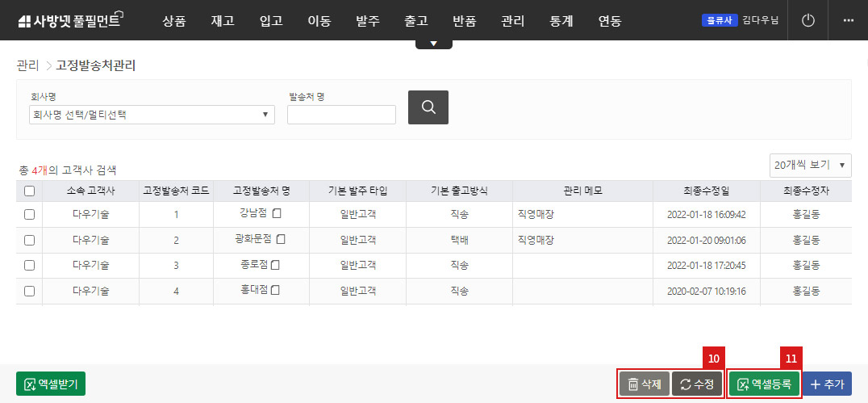Click the 기본 발주 타입 column header
The width and height of the screenshot is (868, 403).
(358, 191)
